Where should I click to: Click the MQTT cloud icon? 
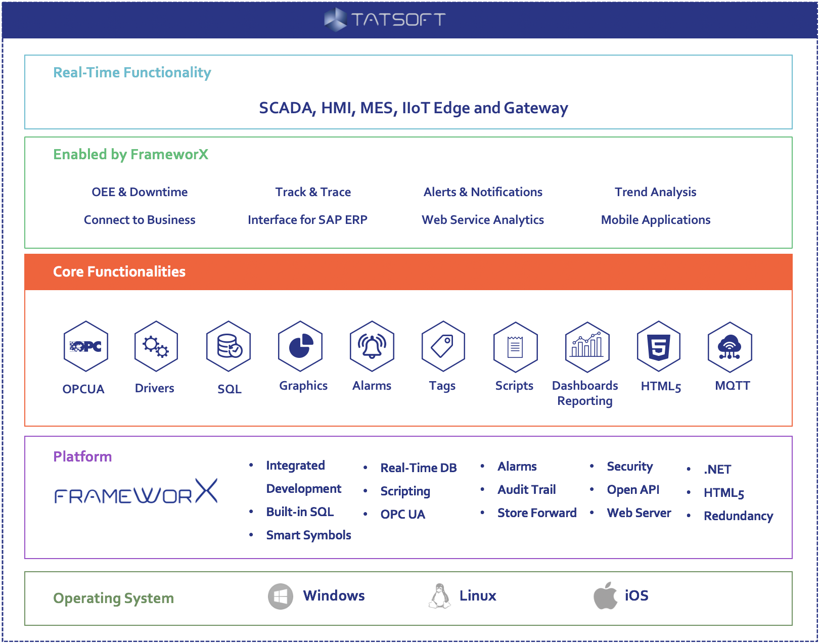pyautogui.click(x=730, y=347)
